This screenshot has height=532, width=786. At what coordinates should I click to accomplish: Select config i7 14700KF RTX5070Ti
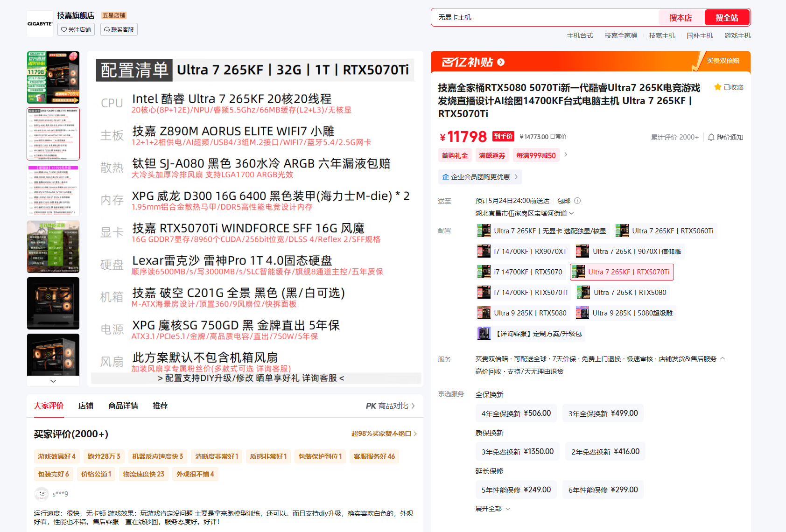point(524,292)
